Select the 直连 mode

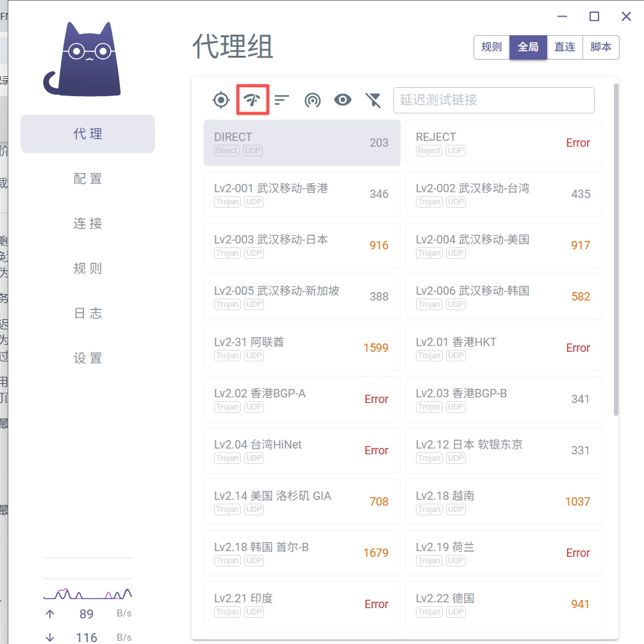click(x=565, y=47)
